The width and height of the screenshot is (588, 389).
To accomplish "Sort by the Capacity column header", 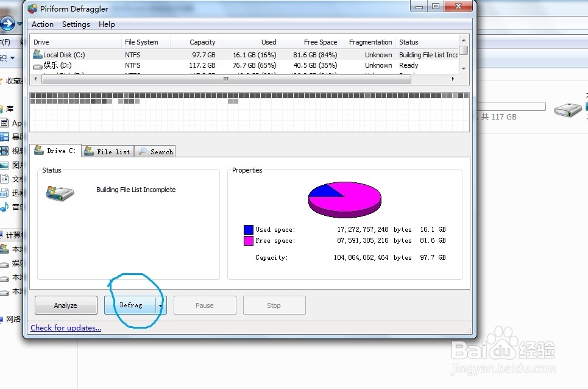I will pyautogui.click(x=194, y=42).
